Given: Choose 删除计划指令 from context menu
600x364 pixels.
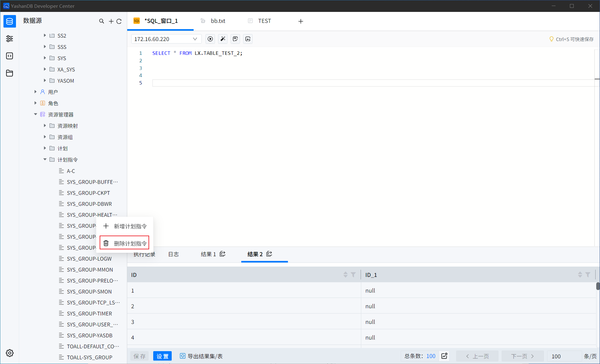Looking at the screenshot, I should (x=124, y=243).
